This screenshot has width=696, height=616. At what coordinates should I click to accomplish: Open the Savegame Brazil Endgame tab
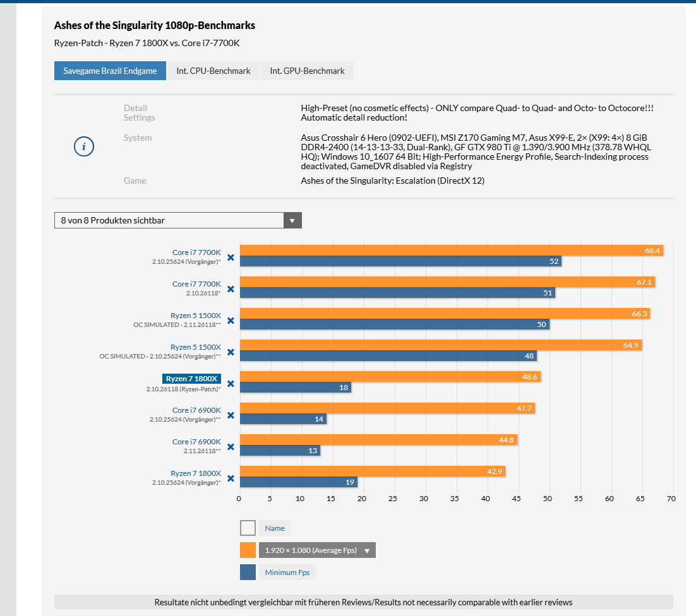tap(110, 71)
